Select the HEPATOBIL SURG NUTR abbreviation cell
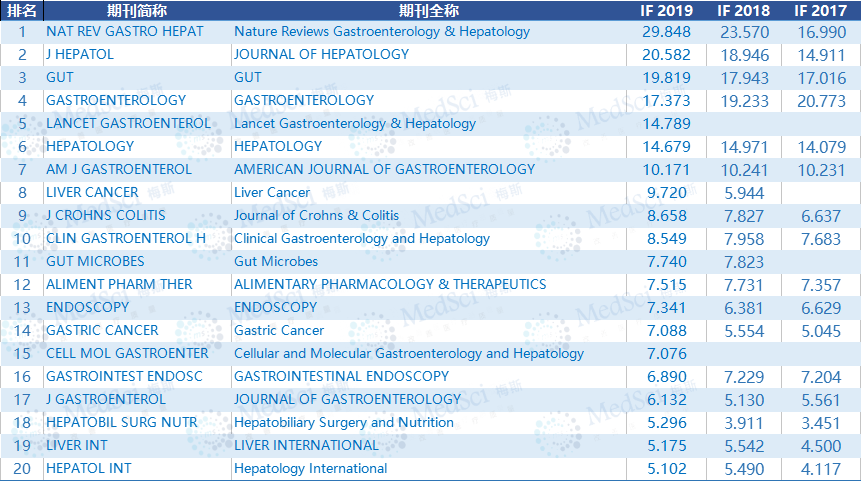This screenshot has height=483, width=863. point(122,422)
